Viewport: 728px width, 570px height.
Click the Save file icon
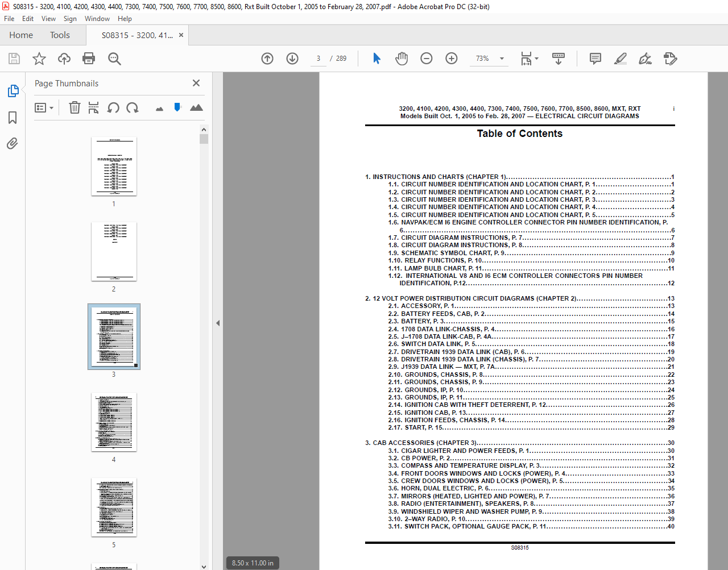(x=14, y=59)
